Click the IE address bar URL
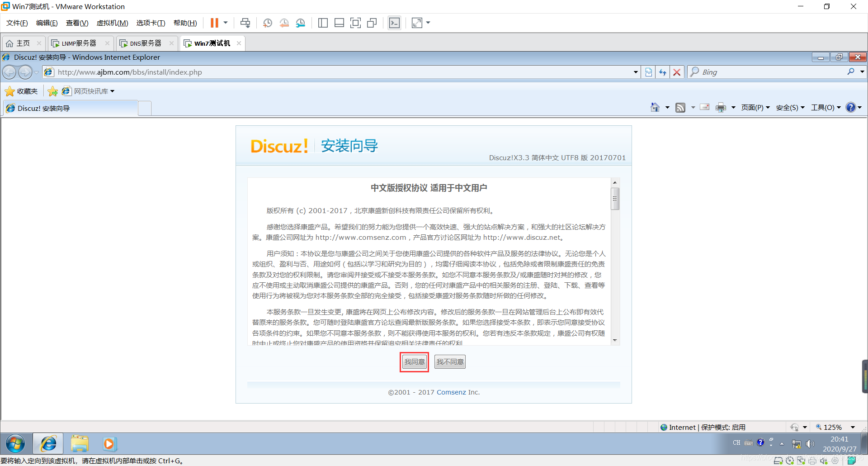Screen dimensions: 868x466 [130, 72]
